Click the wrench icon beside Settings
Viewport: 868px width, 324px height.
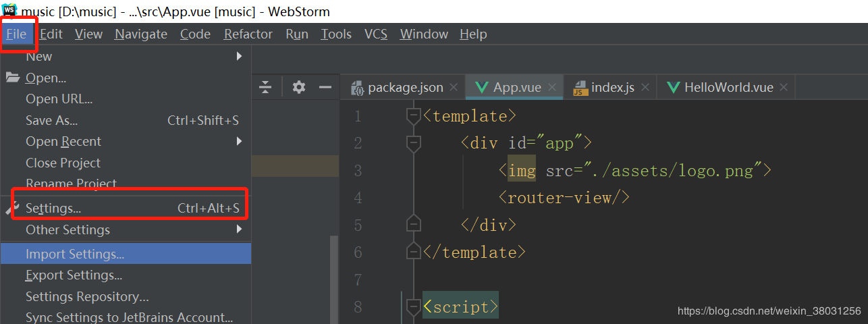tap(12, 208)
